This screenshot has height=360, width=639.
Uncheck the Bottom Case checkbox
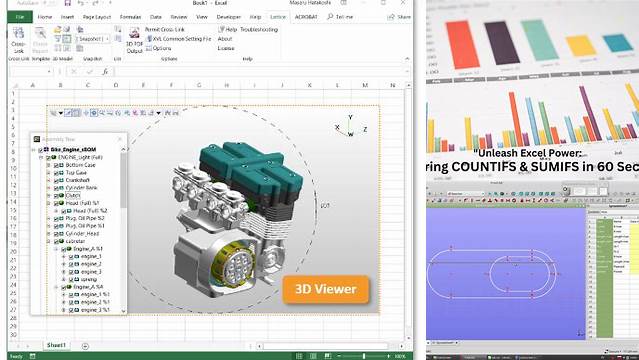(57, 165)
